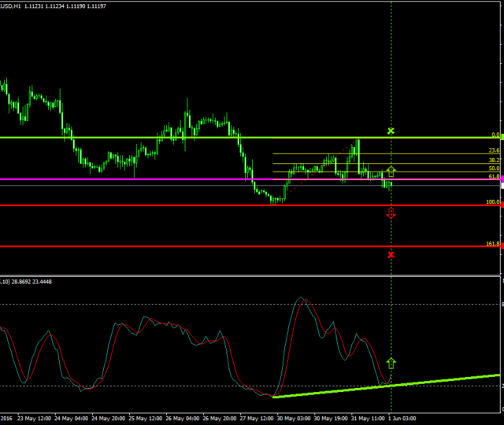Click the 30 May 03:00 time label
This screenshot has width=504, height=425.
point(293,419)
